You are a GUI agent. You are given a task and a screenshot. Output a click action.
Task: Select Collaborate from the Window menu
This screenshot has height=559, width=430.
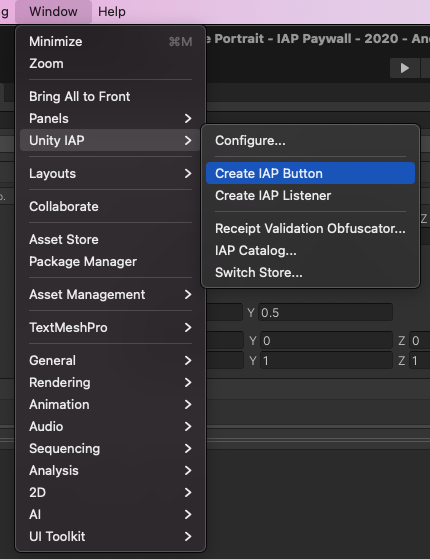tap(110, 206)
